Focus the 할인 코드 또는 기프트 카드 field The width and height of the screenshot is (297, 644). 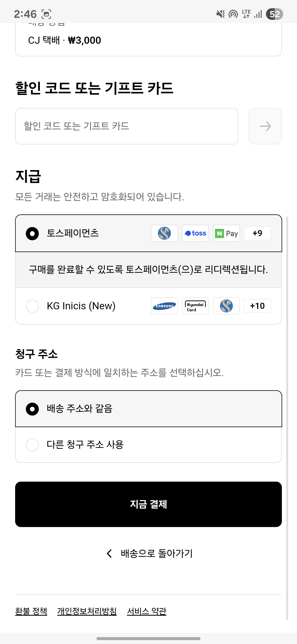pyautogui.click(x=127, y=126)
